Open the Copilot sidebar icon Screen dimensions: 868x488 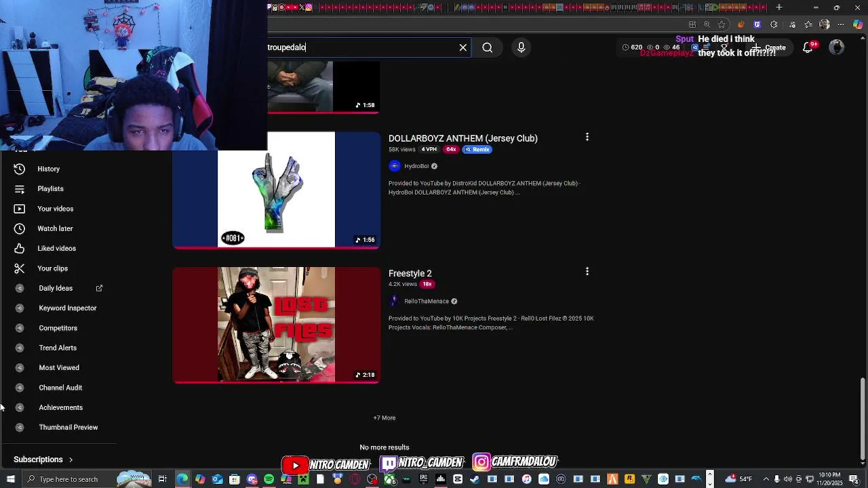858,24
